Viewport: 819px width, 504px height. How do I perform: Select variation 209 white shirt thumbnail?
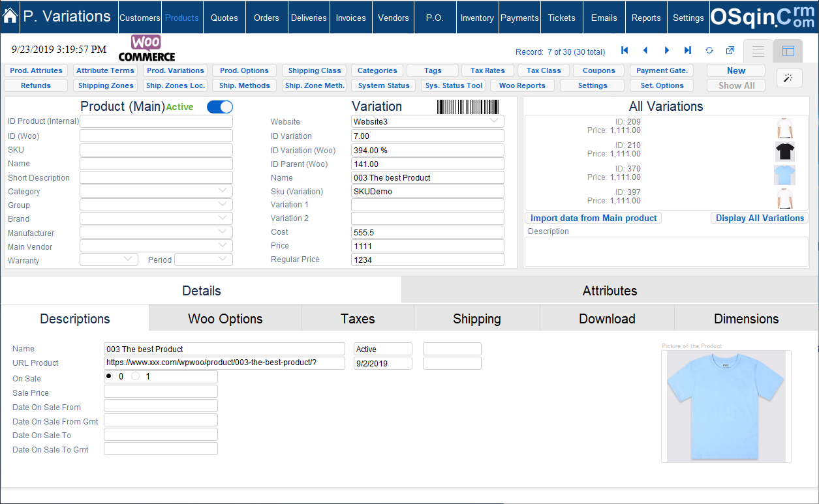click(x=785, y=127)
